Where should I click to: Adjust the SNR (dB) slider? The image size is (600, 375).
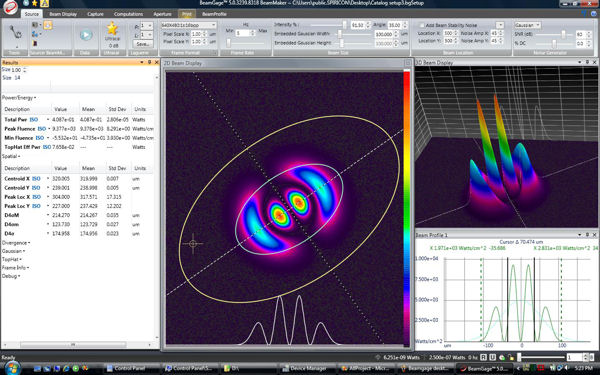[x=563, y=34]
